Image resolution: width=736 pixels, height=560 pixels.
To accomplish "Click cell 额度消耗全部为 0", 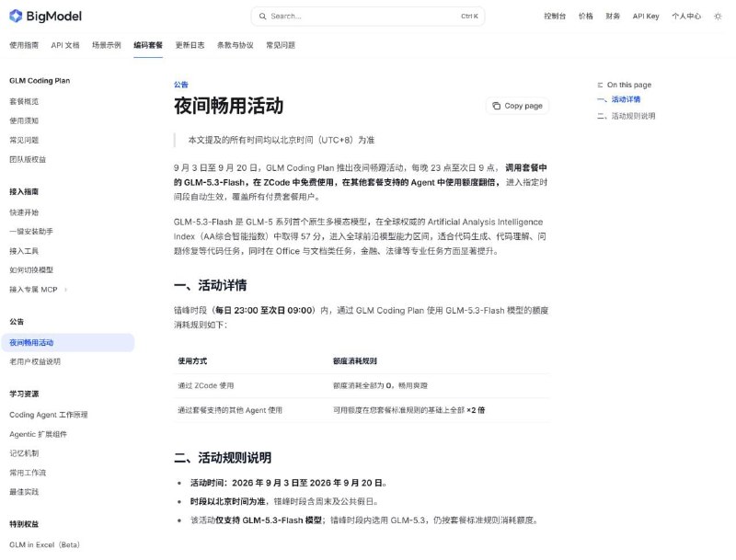I will (x=380, y=385).
